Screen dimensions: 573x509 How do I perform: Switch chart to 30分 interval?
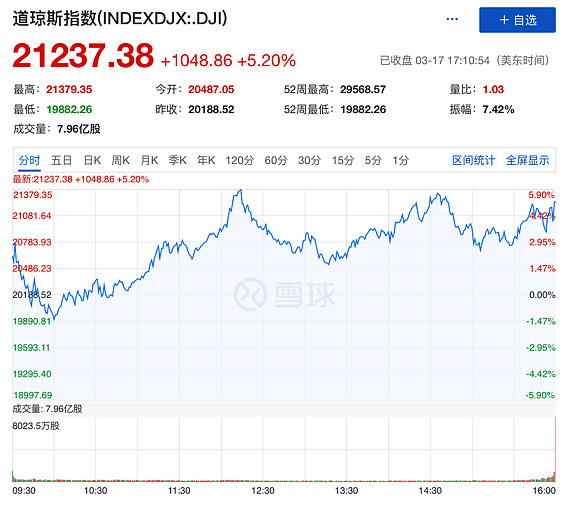(309, 160)
